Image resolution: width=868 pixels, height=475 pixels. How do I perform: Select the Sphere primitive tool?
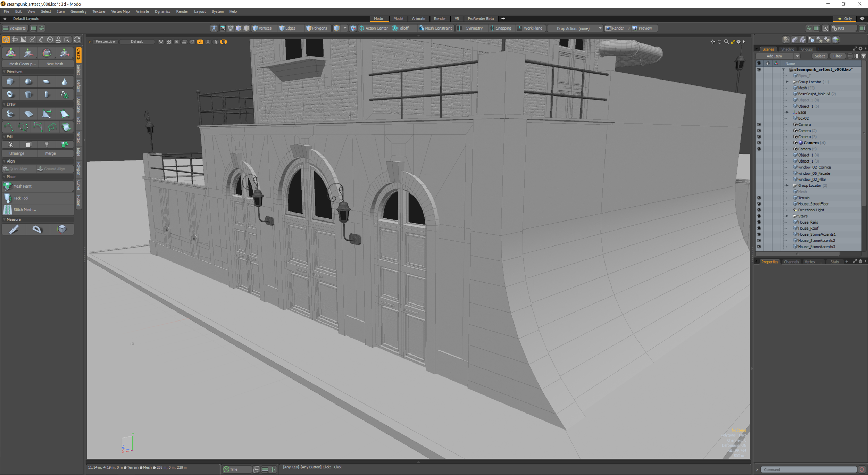click(28, 81)
